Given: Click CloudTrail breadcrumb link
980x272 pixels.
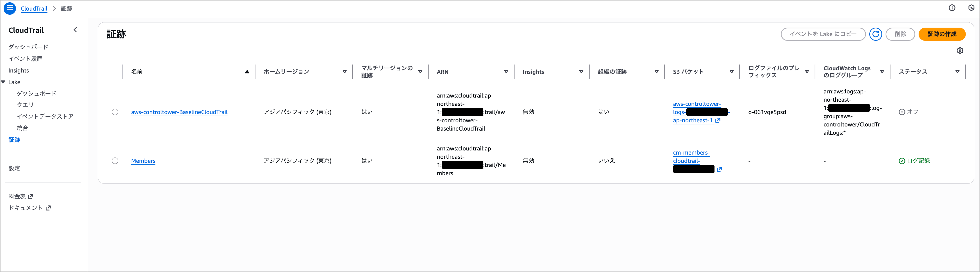Looking at the screenshot, I should click(x=34, y=8).
